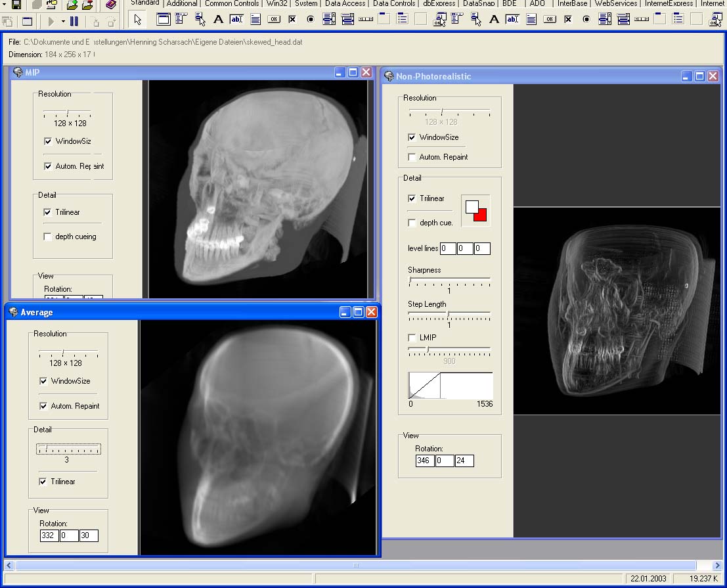Select the Data Access palette tab
The image size is (727, 588).
[345, 3]
